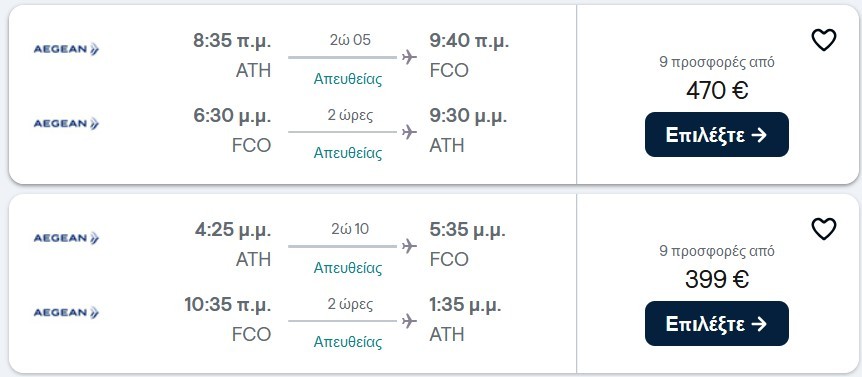
Task: Click airplane icon on 2ώ 10 flight line
Action: click(409, 246)
